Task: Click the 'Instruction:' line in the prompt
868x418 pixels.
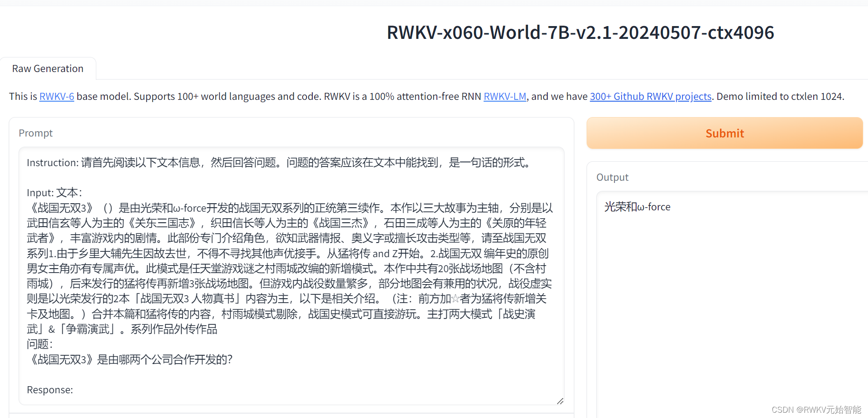Action: click(279, 163)
